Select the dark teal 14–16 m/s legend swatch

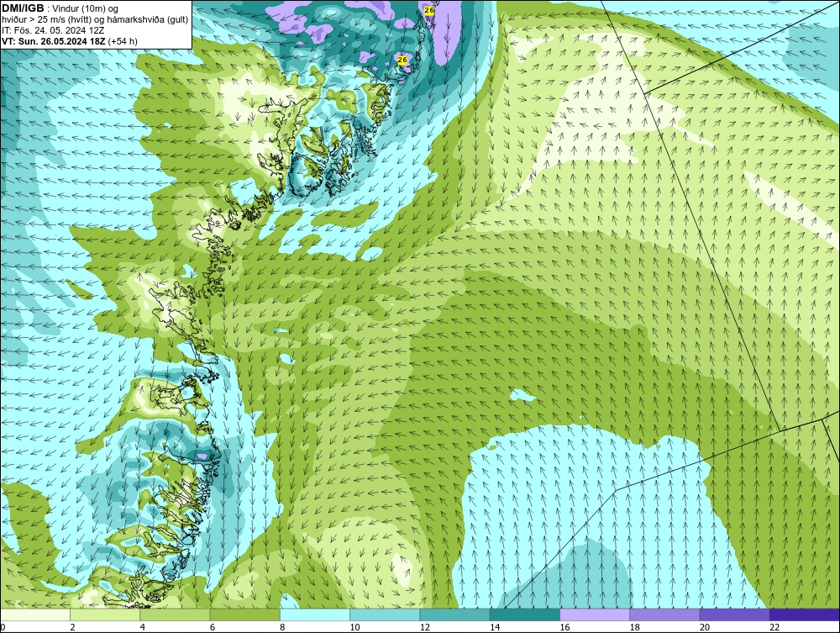(x=525, y=615)
